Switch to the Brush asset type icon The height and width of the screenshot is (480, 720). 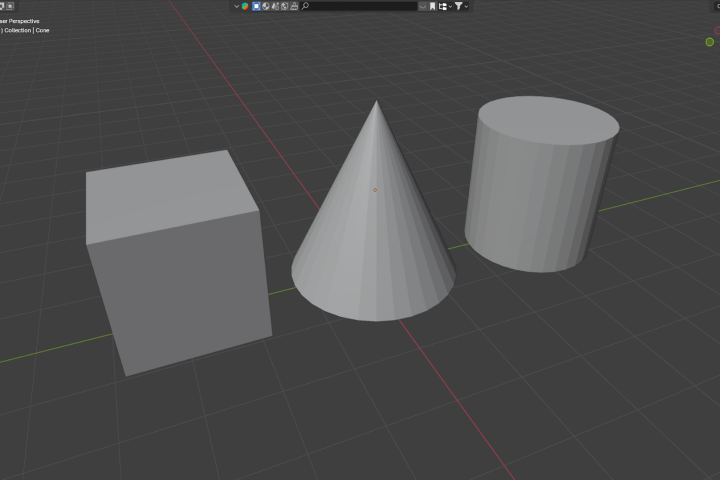pos(294,6)
